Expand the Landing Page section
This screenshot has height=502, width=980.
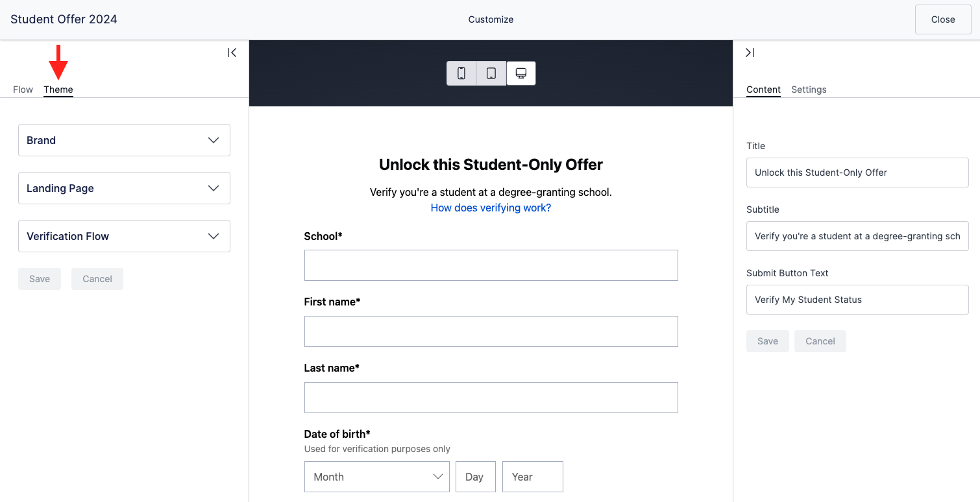[124, 188]
